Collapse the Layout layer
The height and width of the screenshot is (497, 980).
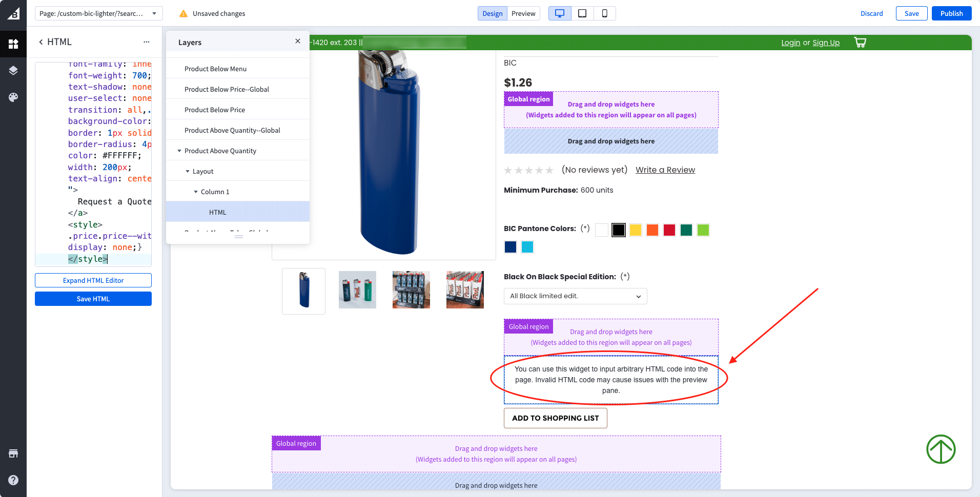tap(188, 171)
